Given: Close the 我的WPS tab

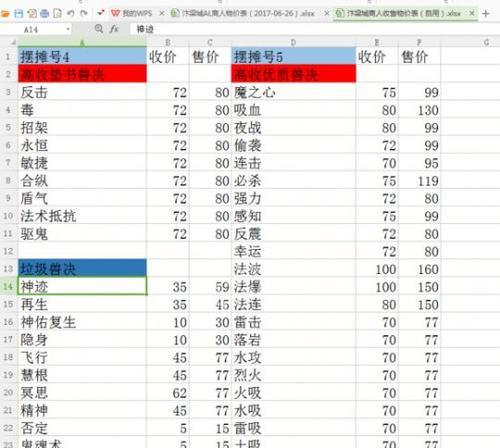Looking at the screenshot, I should point(162,13).
